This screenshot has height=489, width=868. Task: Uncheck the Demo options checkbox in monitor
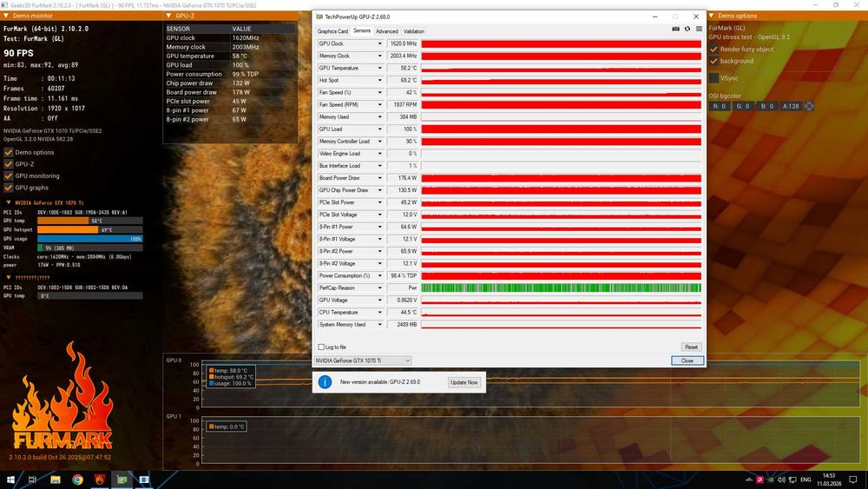point(9,152)
